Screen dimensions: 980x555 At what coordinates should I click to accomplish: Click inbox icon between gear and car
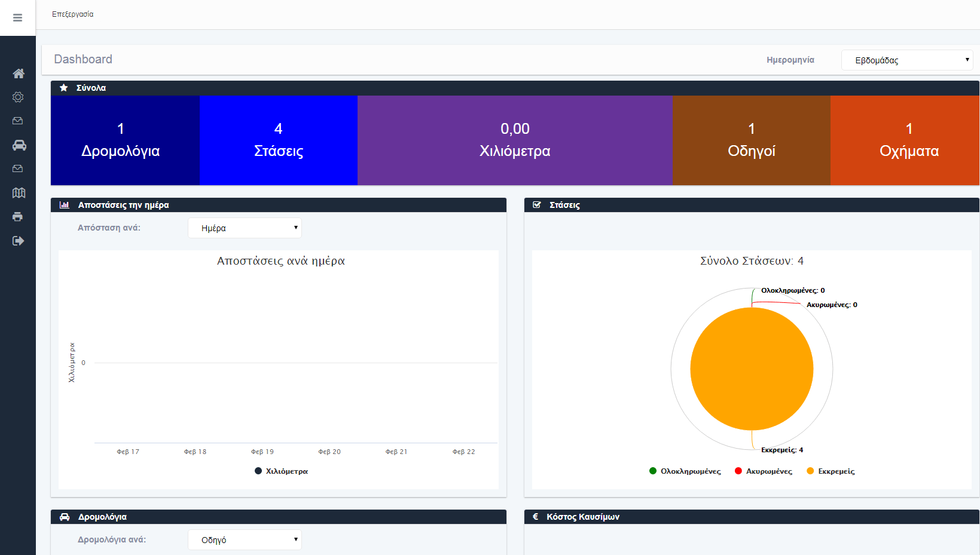[x=18, y=121]
